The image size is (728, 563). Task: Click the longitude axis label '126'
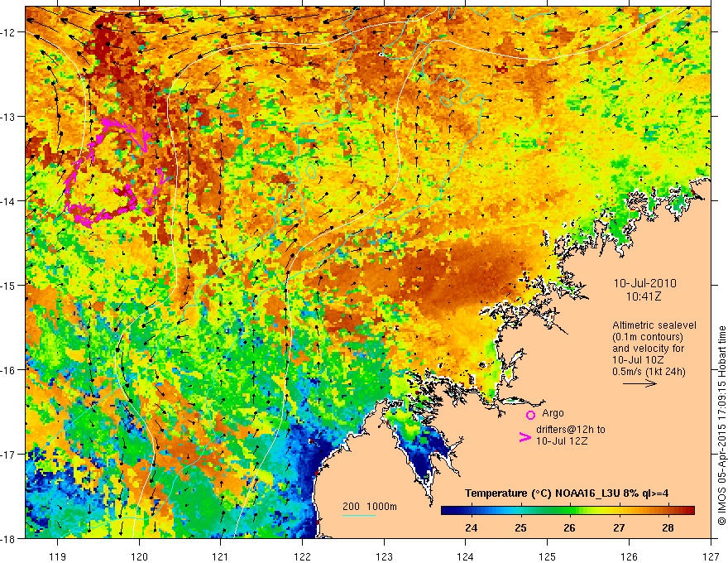629,556
